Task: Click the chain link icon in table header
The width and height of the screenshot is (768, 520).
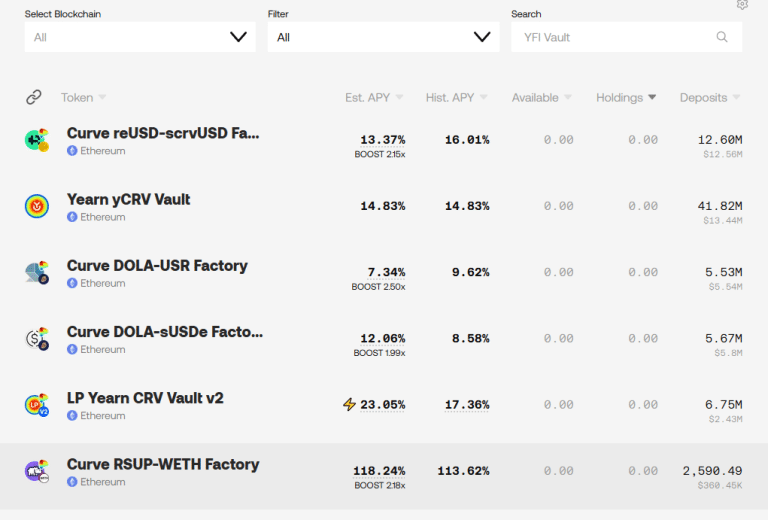Action: pos(34,97)
